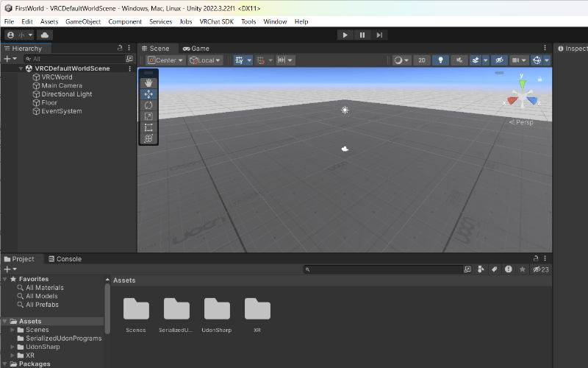
Task: Save search to Favorites star
Action: (x=522, y=269)
